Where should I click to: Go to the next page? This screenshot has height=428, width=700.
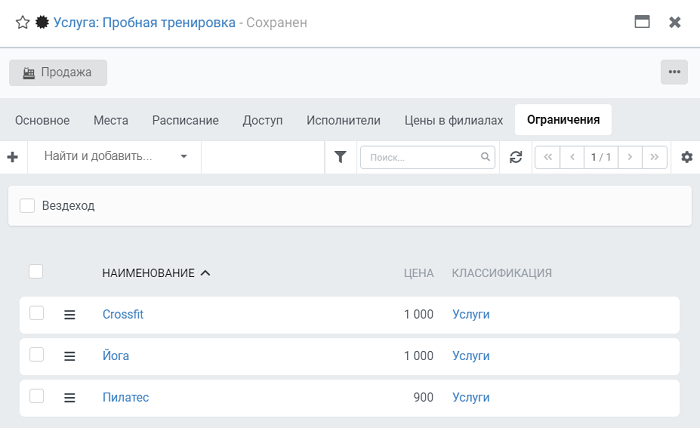click(630, 157)
